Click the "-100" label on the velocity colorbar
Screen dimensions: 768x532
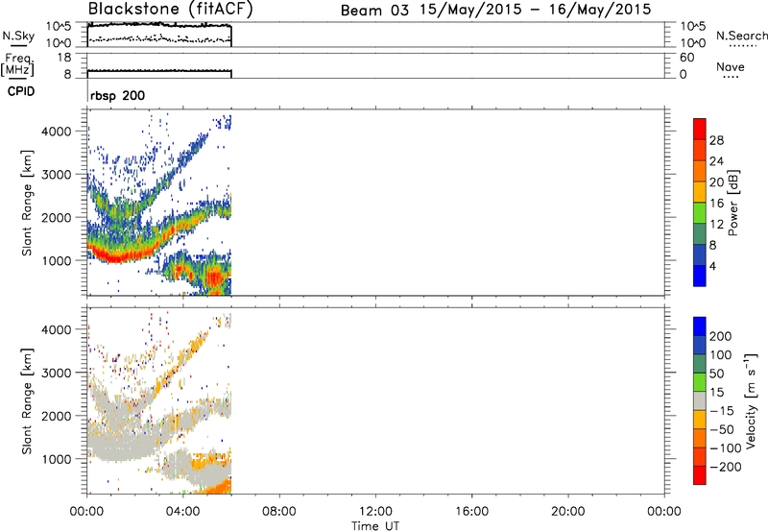click(x=725, y=448)
